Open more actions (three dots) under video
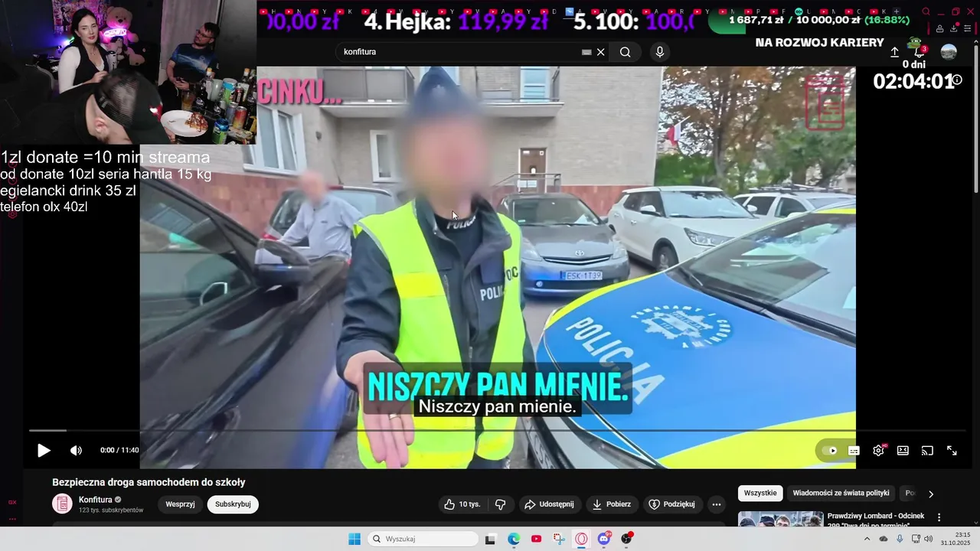The width and height of the screenshot is (980, 551). (716, 504)
